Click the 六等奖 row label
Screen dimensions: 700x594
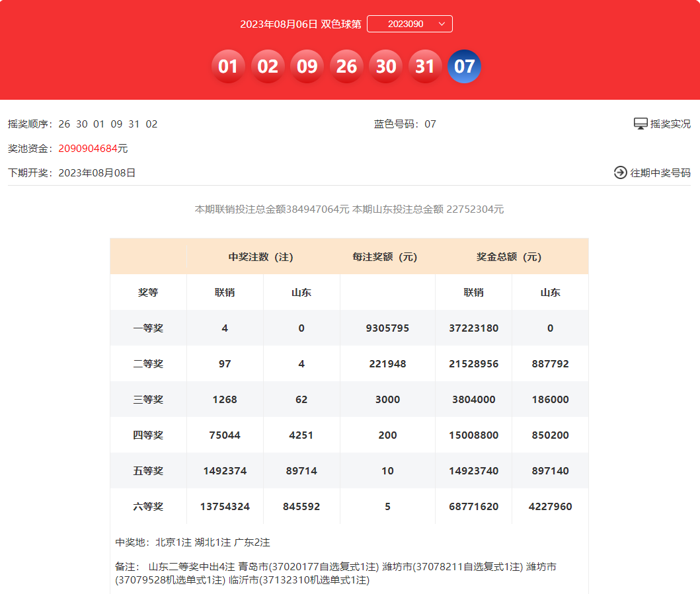pyautogui.click(x=148, y=507)
